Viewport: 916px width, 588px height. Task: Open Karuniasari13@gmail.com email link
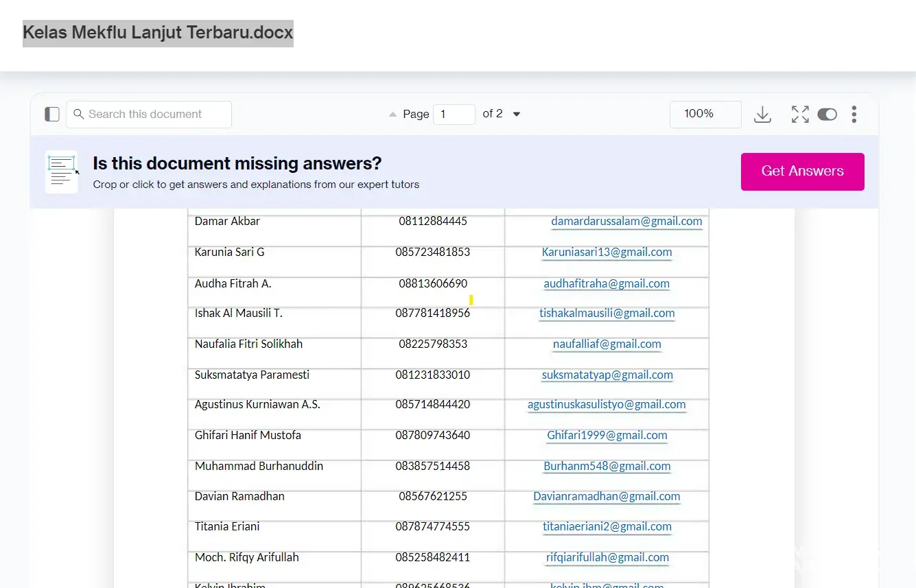pyautogui.click(x=607, y=252)
